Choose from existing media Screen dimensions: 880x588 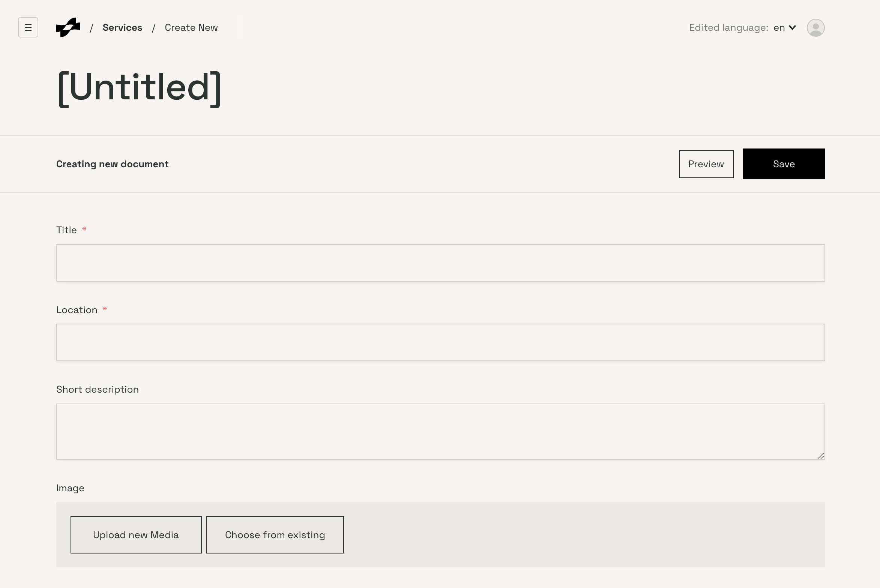275,535
